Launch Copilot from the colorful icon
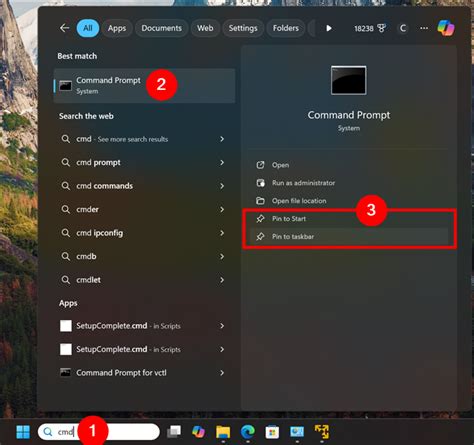 pyautogui.click(x=446, y=28)
